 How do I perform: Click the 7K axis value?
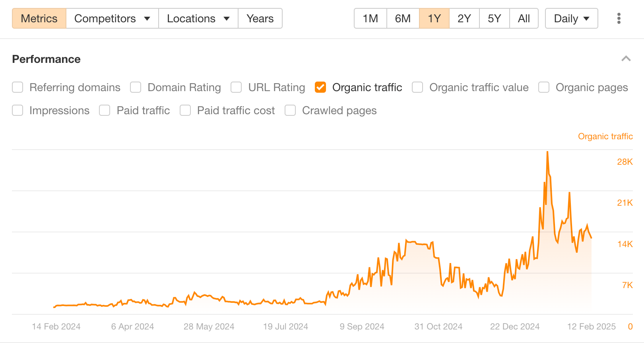click(627, 285)
